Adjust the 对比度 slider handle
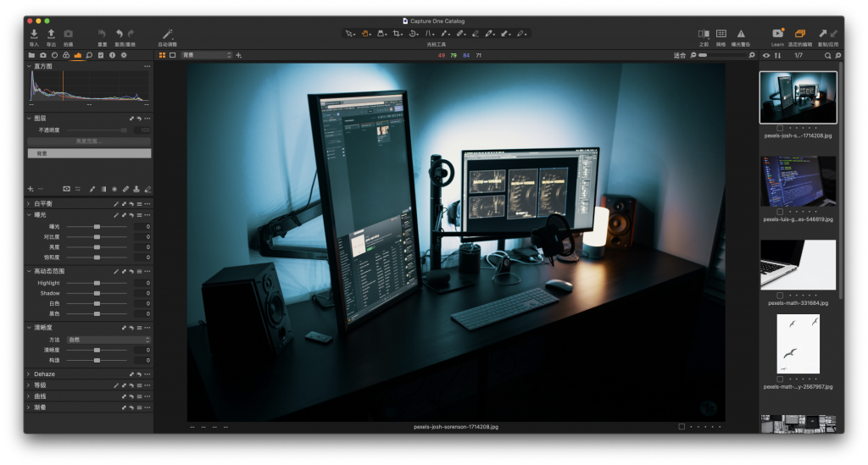This screenshot has width=868, height=465. (97, 236)
